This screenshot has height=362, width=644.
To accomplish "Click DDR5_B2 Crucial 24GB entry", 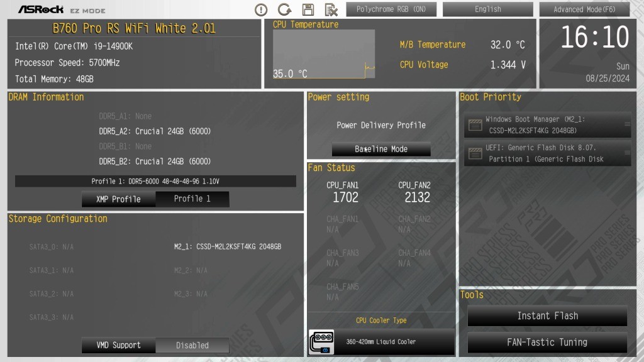I will pos(155,162).
